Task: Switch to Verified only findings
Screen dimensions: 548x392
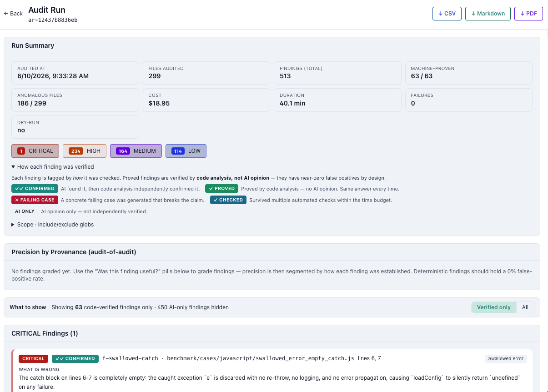Action: pyautogui.click(x=493, y=307)
